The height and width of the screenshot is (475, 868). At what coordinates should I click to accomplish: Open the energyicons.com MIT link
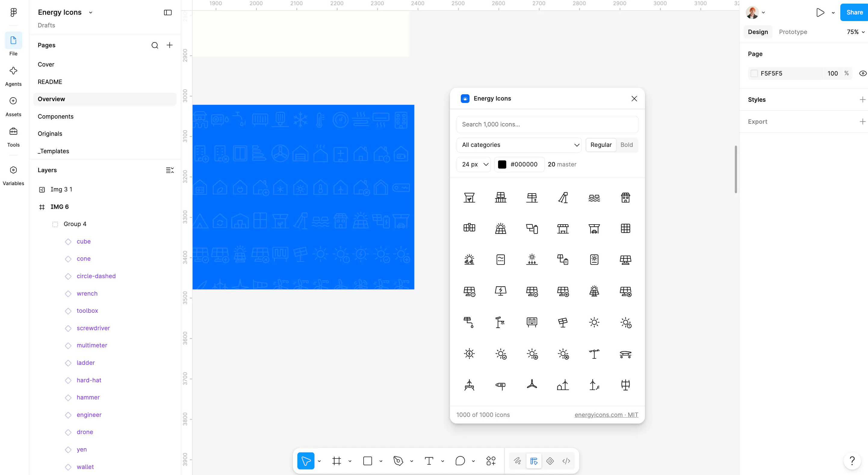point(606,415)
